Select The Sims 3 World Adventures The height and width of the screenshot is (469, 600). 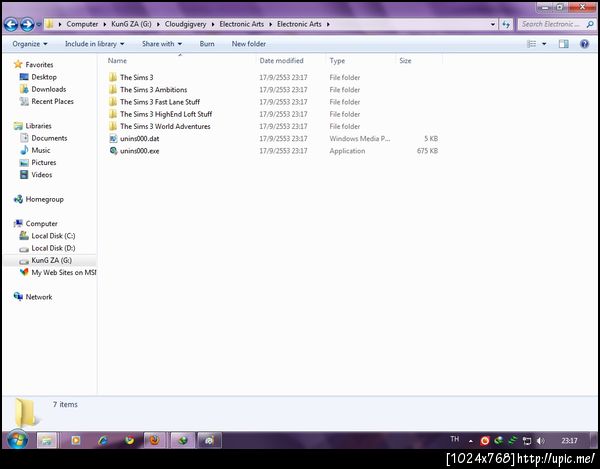[165, 126]
